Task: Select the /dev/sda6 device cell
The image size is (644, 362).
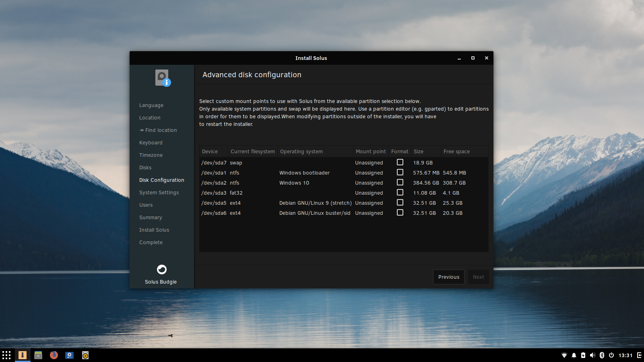Action: (214, 213)
